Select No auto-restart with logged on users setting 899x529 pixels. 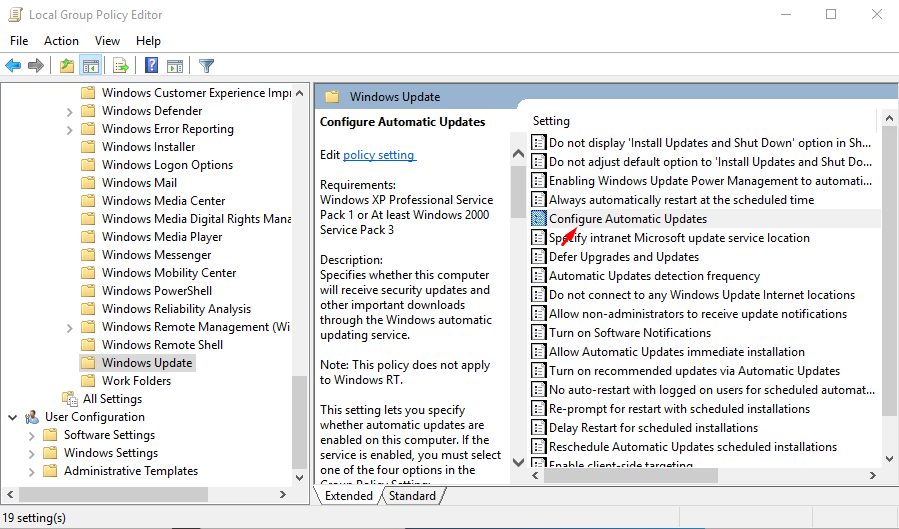coord(712,389)
